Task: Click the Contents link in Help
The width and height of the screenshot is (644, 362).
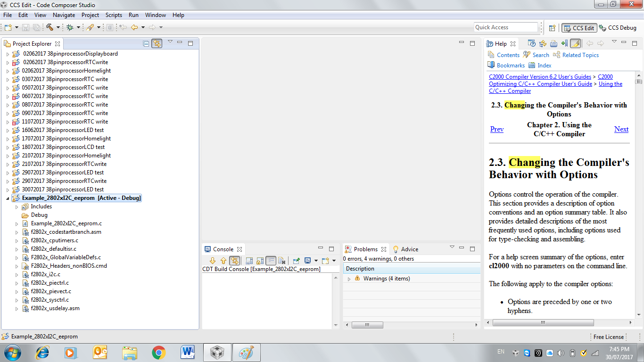Action: pyautogui.click(x=508, y=55)
